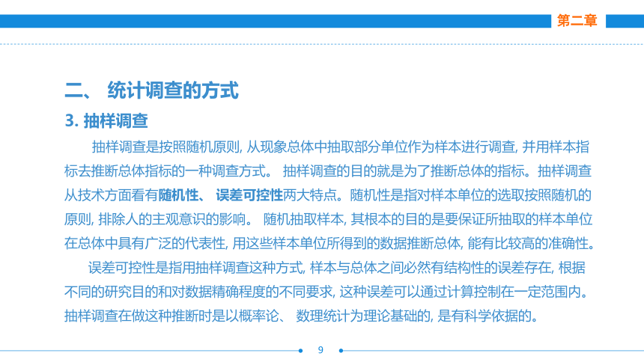
Task: Click the line beginning 标去推断总体指标
Action: tap(328, 171)
